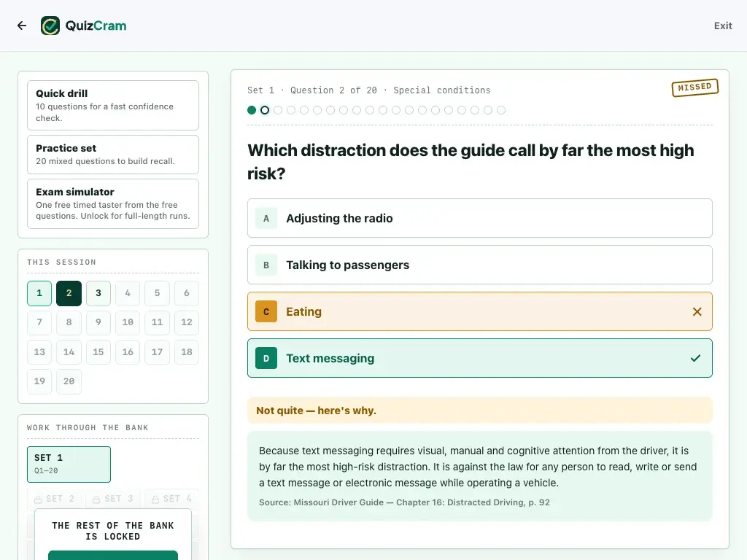Click the lock icon on SET 3
Viewport: 747px width, 560px height.
(x=96, y=499)
